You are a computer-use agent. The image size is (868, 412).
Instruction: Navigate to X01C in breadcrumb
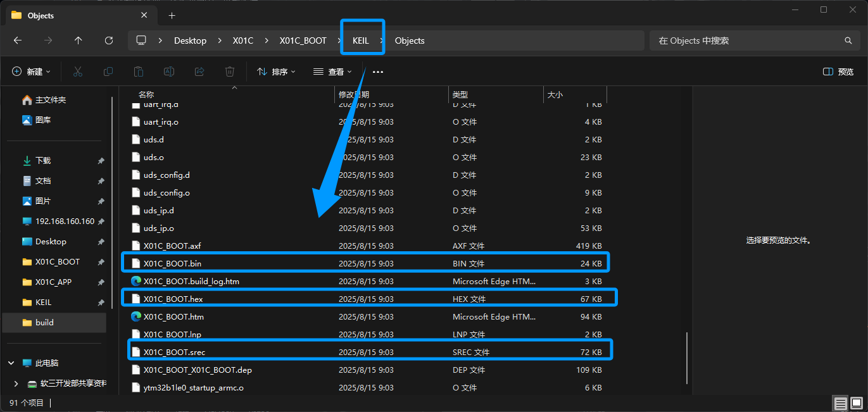[243, 41]
